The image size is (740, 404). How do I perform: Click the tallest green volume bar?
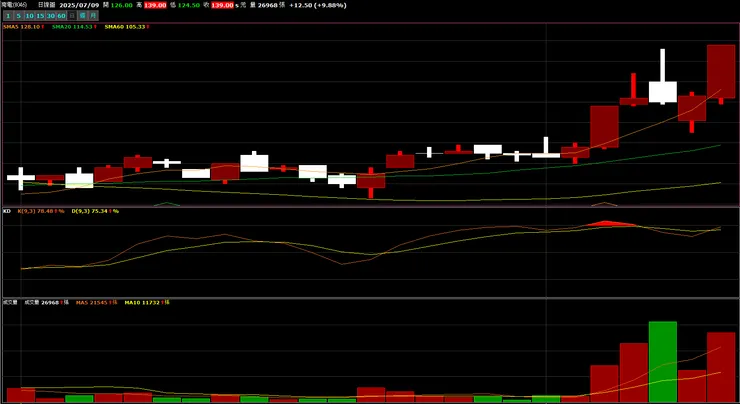[x=663, y=362]
